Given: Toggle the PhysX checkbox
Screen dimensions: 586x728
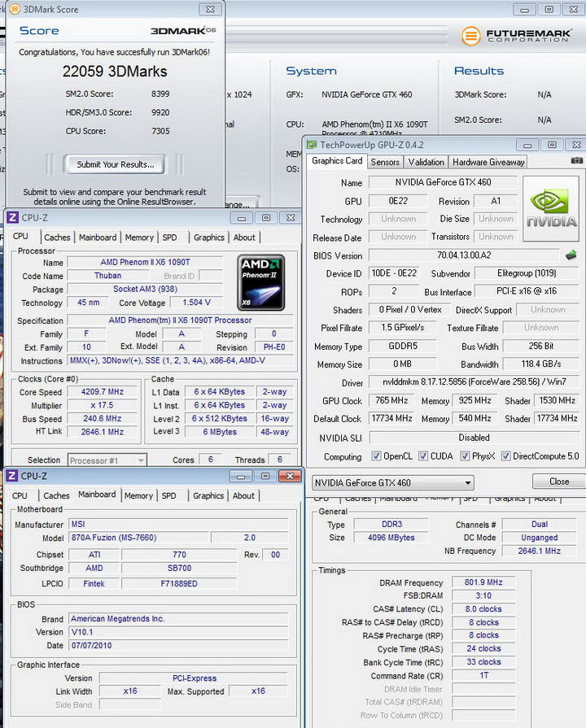Looking at the screenshot, I should (465, 456).
